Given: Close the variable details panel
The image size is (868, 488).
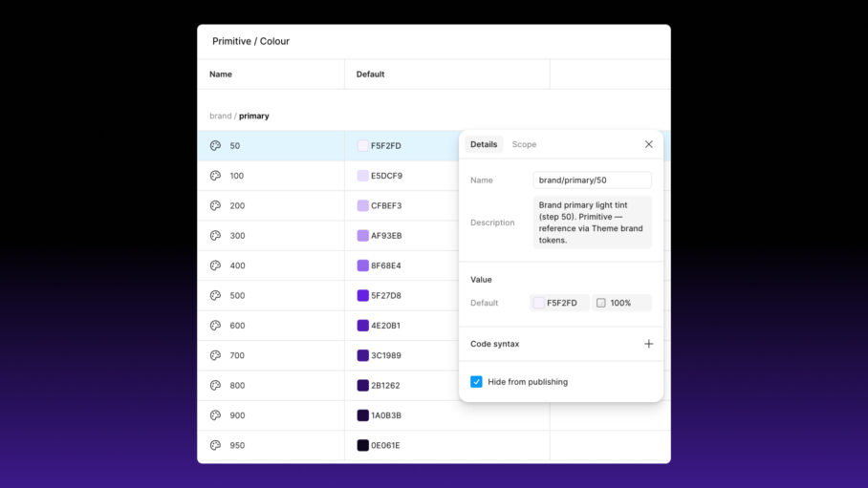Looking at the screenshot, I should tap(649, 144).
